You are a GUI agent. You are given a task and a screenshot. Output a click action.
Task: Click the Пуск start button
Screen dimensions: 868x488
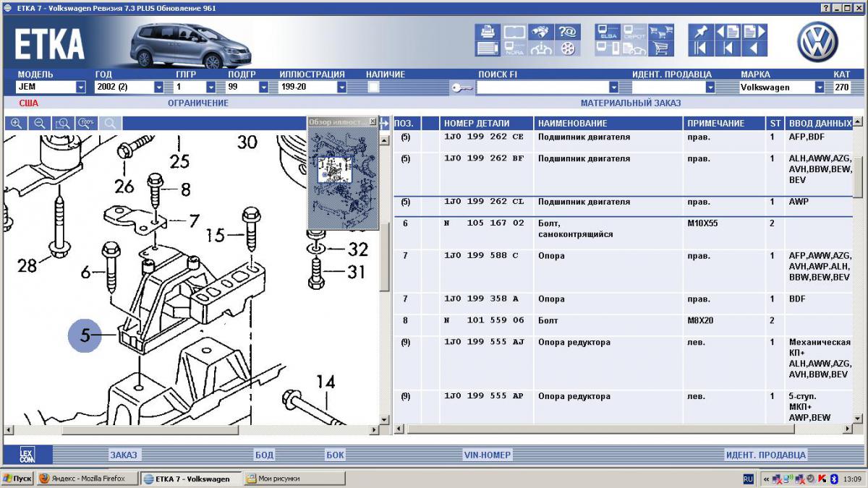17,479
